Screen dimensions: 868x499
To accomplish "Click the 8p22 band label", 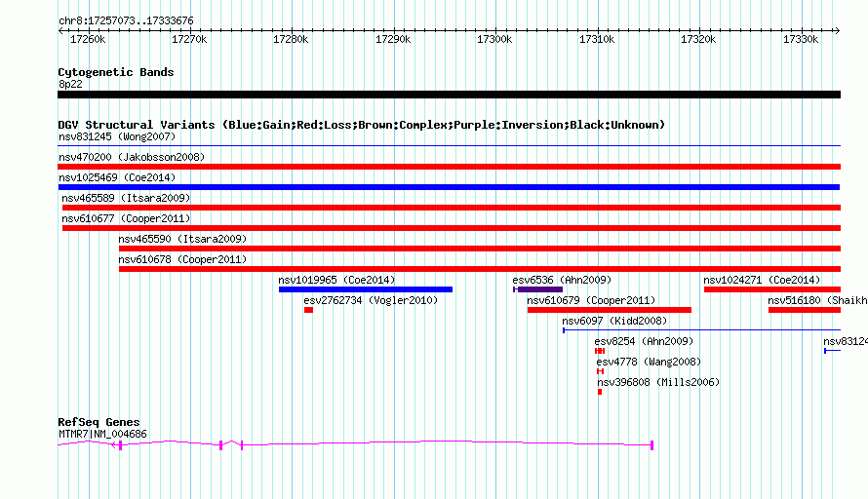I will 70,84.
